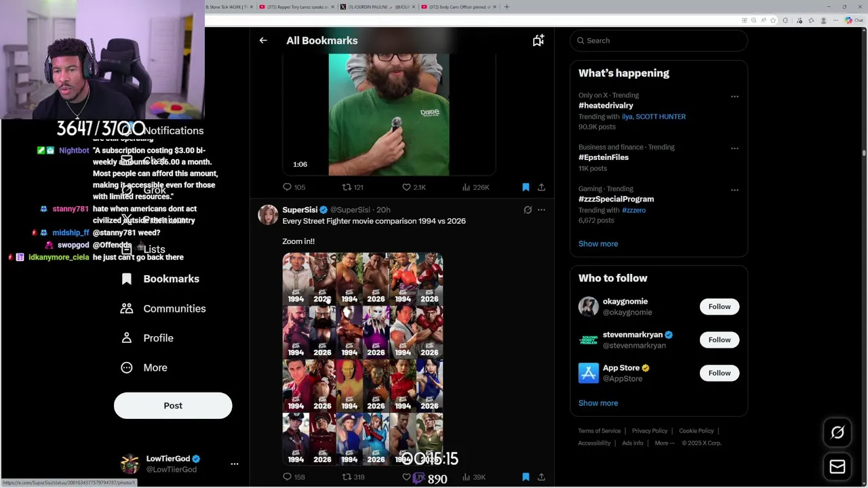
Task: Show more trends under What's happening
Action: click(x=598, y=243)
